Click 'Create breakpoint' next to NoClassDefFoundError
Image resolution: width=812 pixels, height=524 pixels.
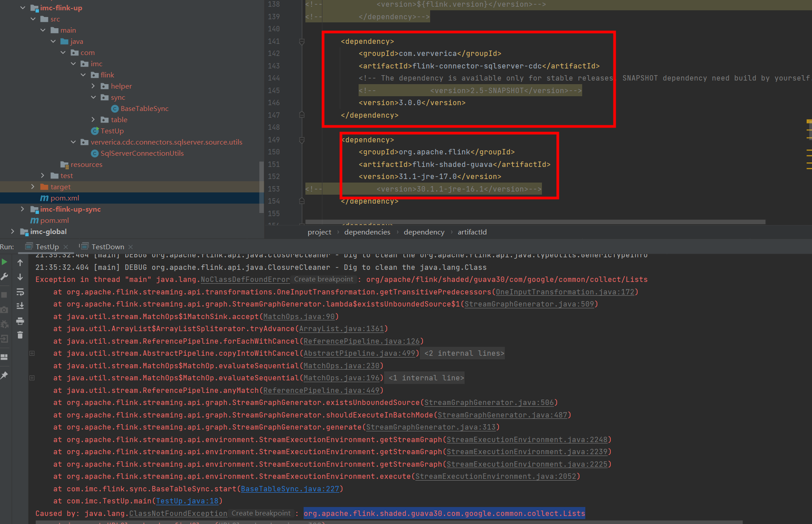324,279
